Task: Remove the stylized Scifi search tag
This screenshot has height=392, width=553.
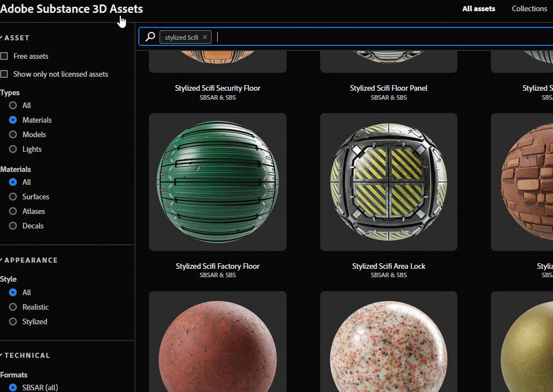Action: click(204, 37)
